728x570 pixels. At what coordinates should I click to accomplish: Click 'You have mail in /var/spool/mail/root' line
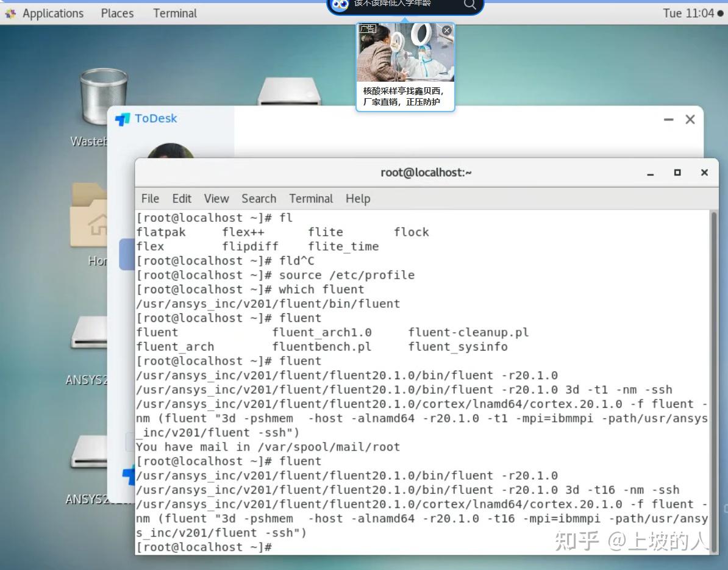[x=268, y=447]
